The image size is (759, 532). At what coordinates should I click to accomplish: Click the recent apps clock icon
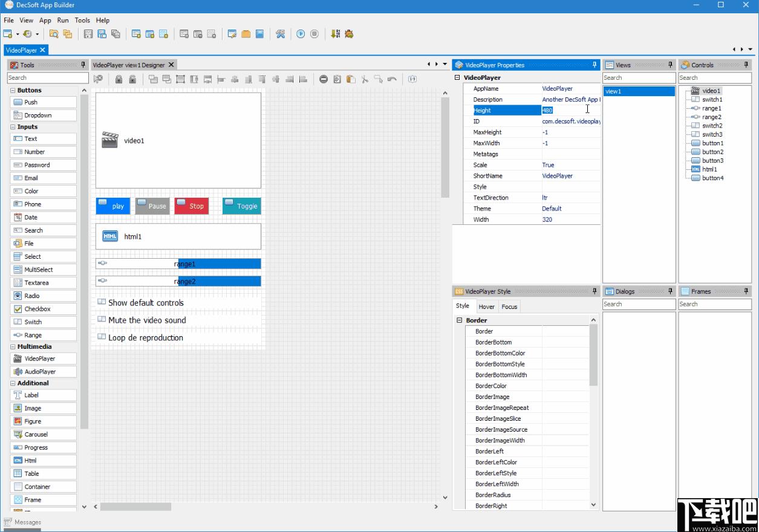click(27, 34)
